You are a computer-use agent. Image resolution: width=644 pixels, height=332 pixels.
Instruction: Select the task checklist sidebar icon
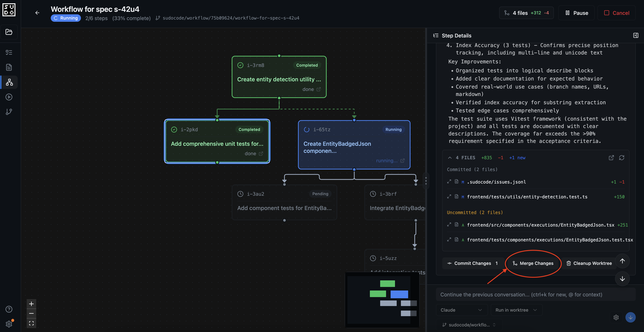click(x=9, y=52)
